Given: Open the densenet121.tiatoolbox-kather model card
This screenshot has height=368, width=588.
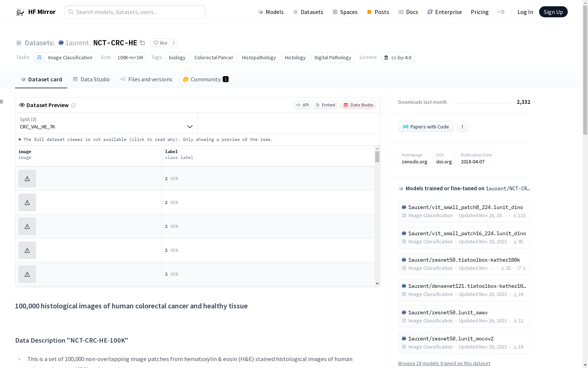Looking at the screenshot, I should [x=464, y=290].
